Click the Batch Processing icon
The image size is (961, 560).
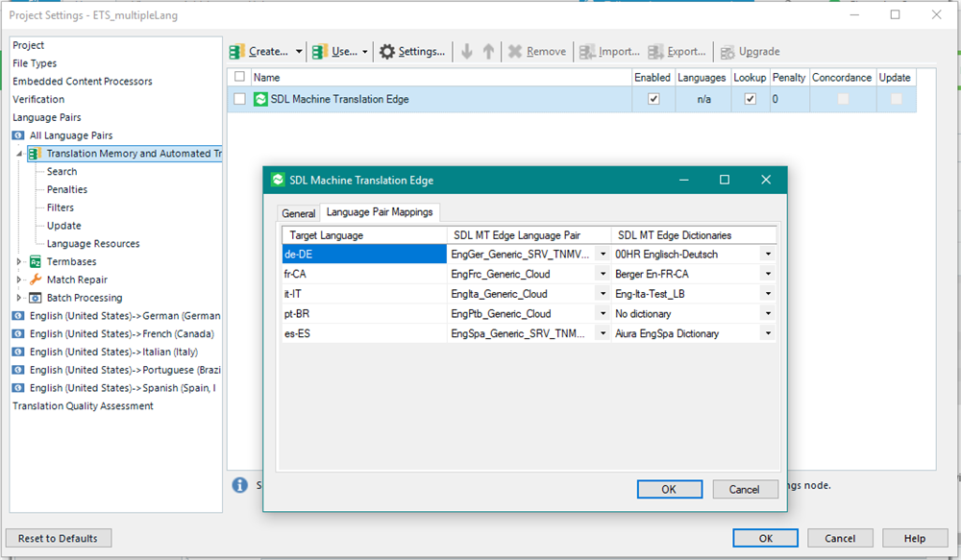pyautogui.click(x=36, y=298)
